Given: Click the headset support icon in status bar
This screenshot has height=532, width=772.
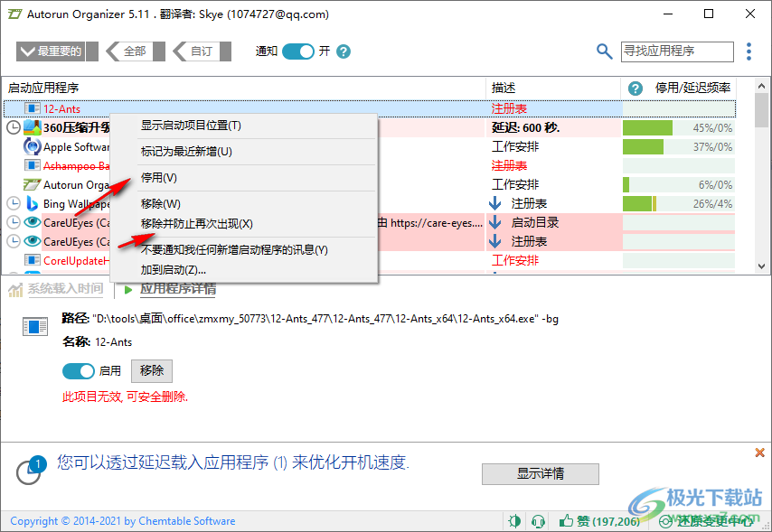Looking at the screenshot, I should [538, 520].
